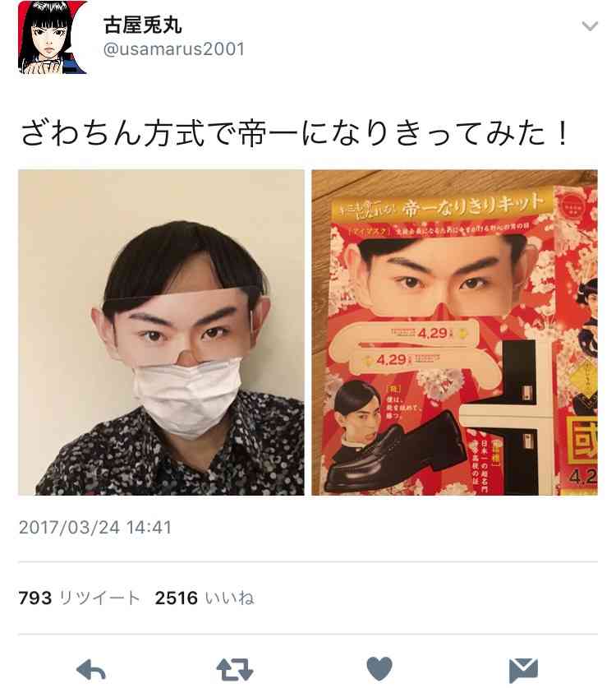Screen dimensions: 616x688
Task: Open the tweet options chevron
Action: coord(590,26)
